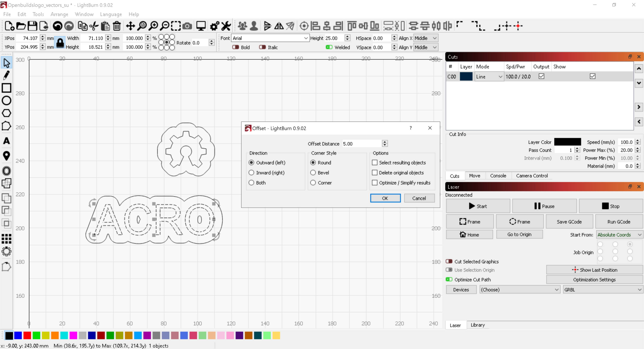Open the Arrange menu
The image size is (644, 349).
pyautogui.click(x=59, y=14)
